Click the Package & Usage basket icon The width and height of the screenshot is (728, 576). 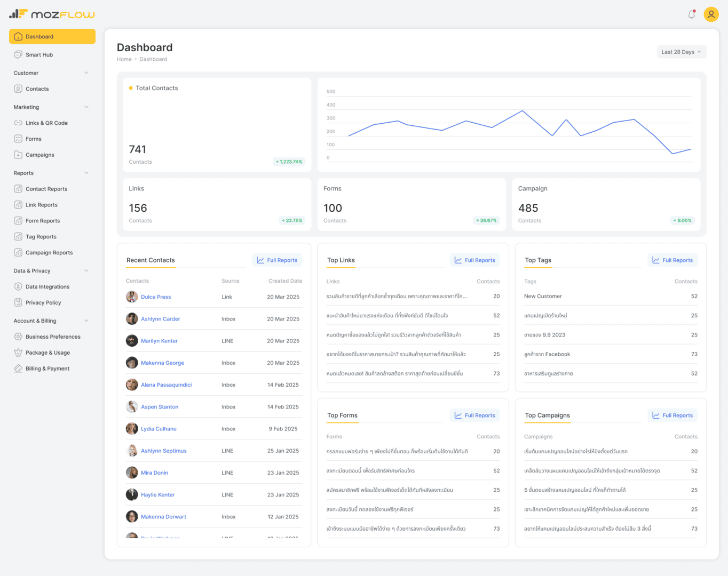coord(18,353)
